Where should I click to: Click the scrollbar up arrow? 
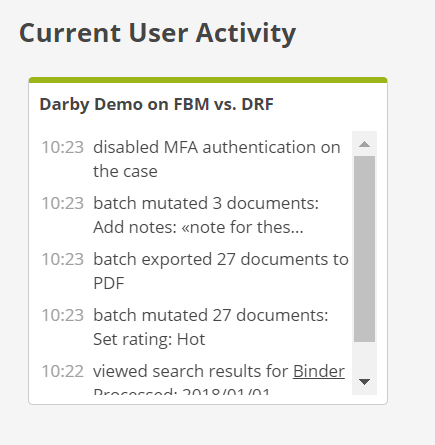coord(364,144)
